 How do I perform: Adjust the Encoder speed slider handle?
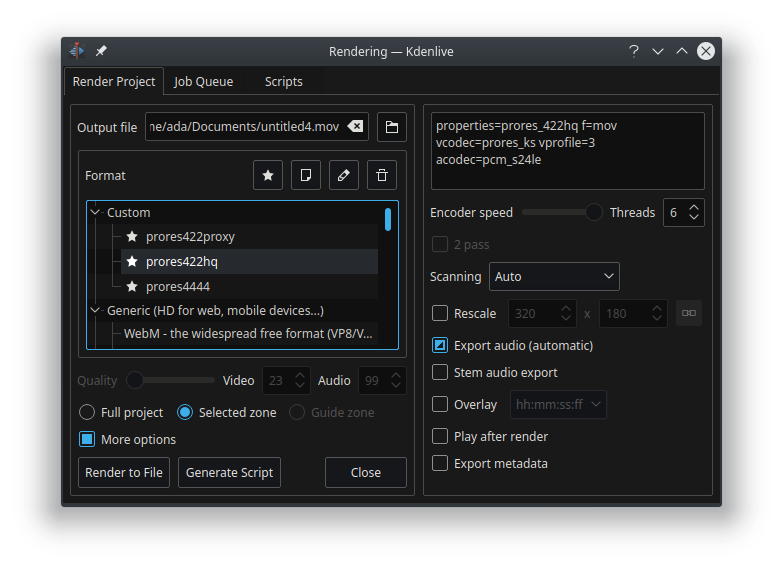pyautogui.click(x=593, y=212)
